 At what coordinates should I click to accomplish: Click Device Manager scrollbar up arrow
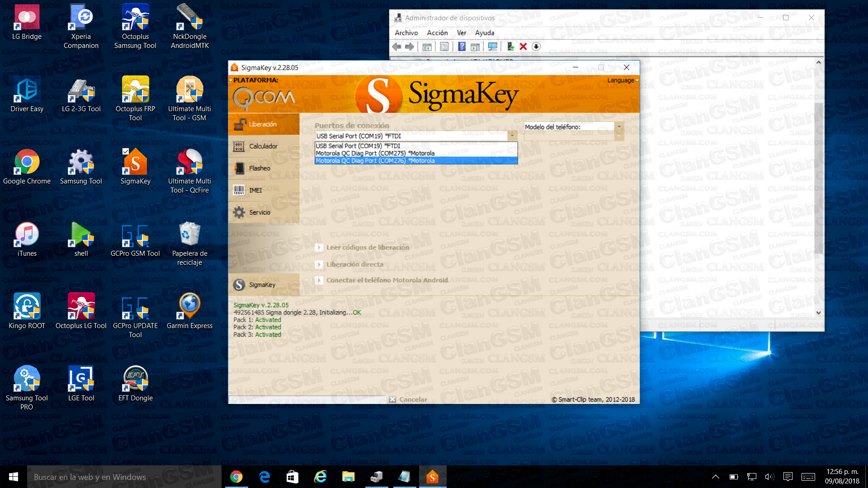[819, 62]
